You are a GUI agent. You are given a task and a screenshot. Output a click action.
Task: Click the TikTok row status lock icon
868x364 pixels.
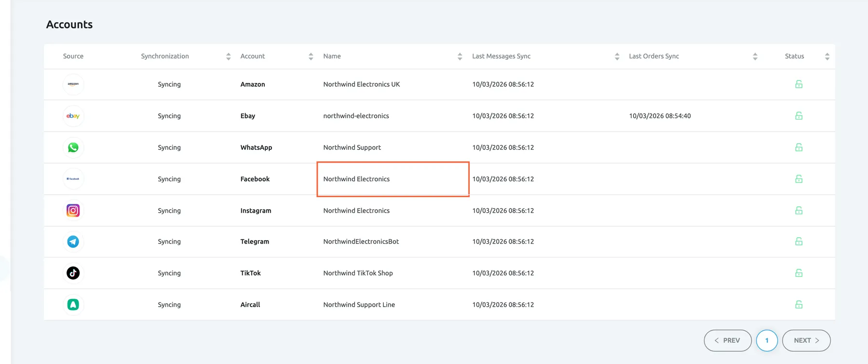click(x=799, y=273)
